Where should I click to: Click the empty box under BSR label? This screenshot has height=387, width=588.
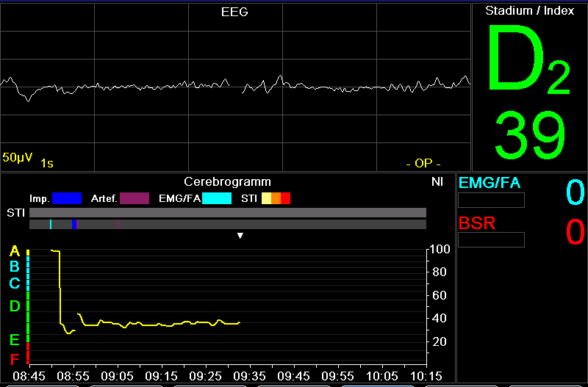[x=491, y=239]
